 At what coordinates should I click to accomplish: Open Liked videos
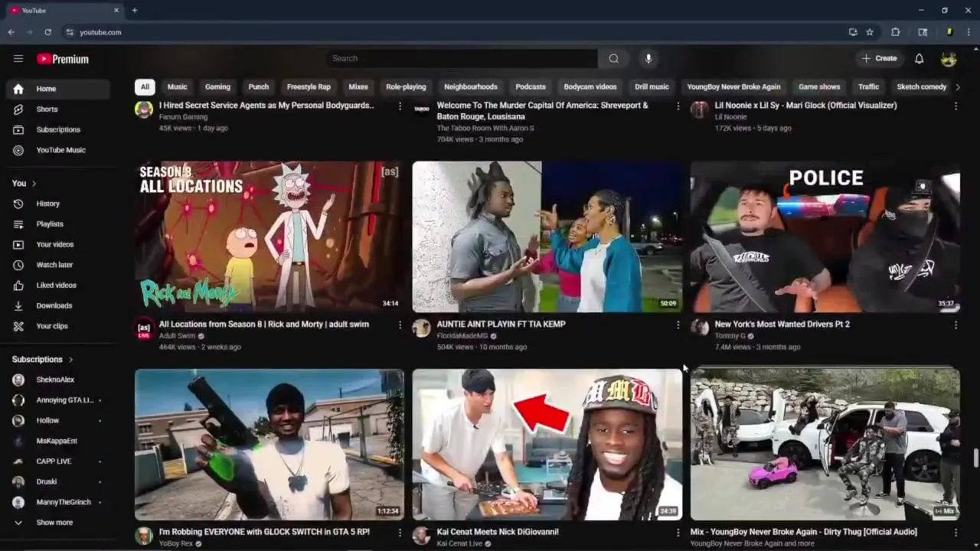click(x=57, y=285)
